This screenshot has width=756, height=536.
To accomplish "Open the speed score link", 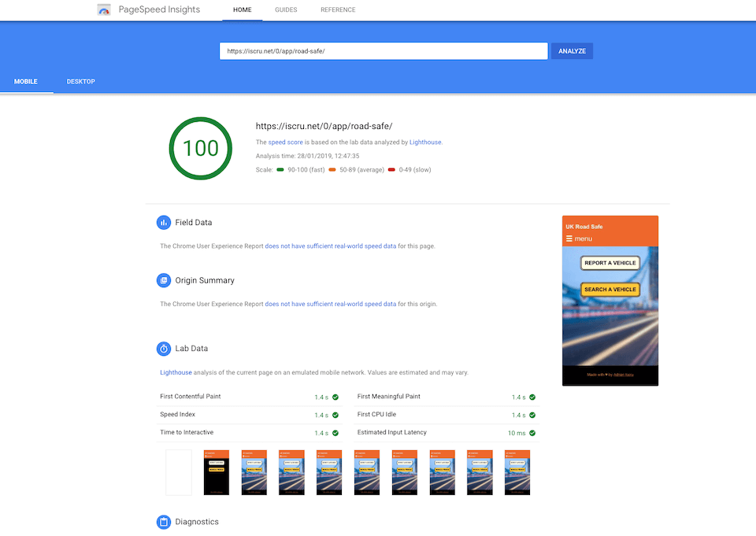I will point(285,142).
